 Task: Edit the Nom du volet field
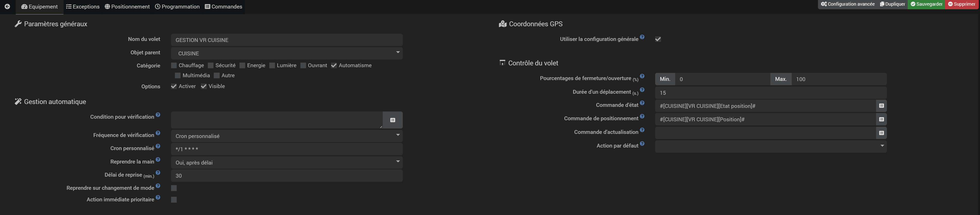pos(287,40)
